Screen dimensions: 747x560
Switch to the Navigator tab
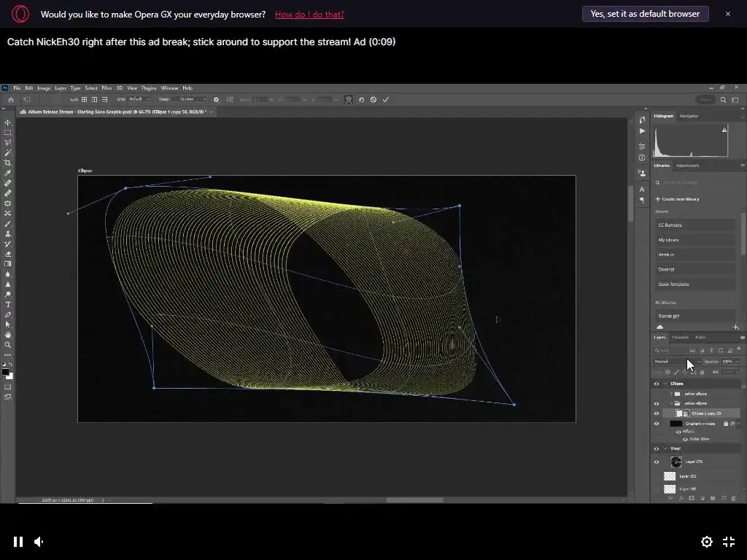click(689, 116)
